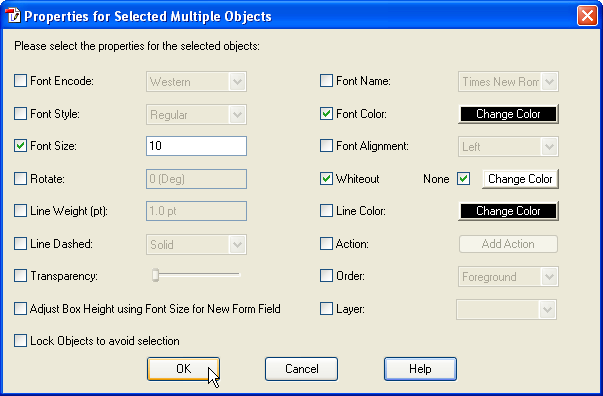Uncheck the Font Color checkbox
The width and height of the screenshot is (603, 396).
326,114
